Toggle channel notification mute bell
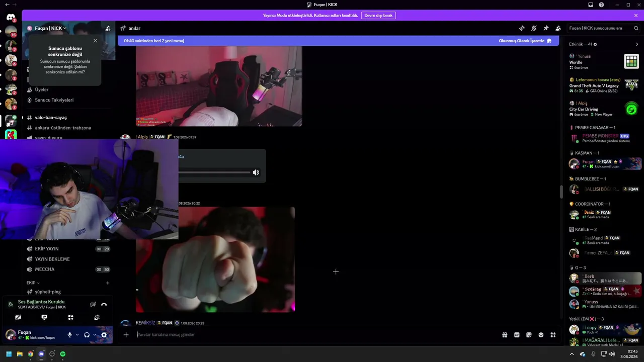This screenshot has height=362, width=644. coord(534,28)
